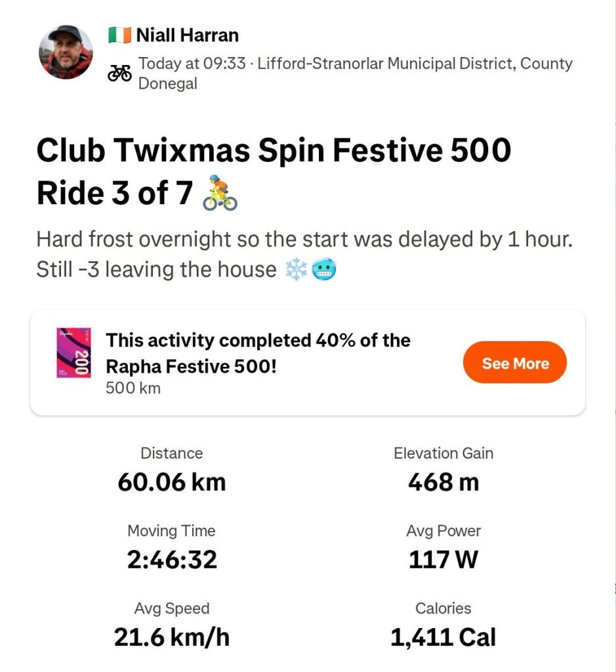The height and width of the screenshot is (672, 616).
Task: Open the Club Twixmas Spin activity title
Action: [x=274, y=151]
